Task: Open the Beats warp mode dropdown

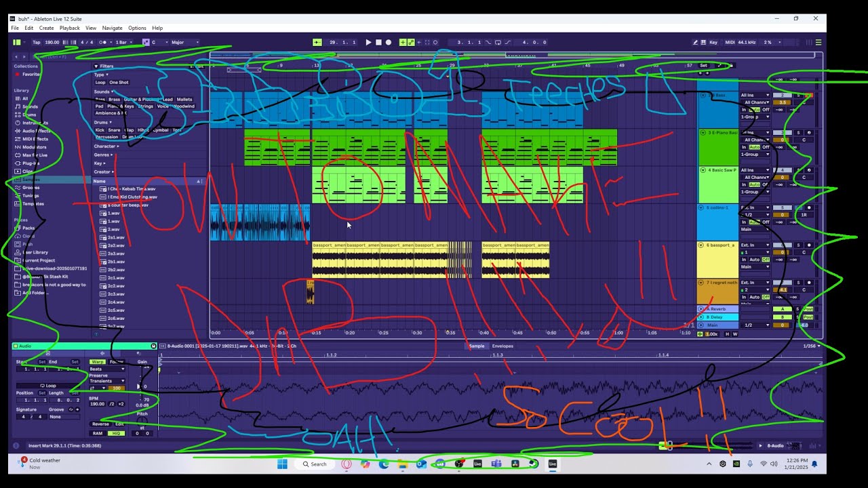Action: 106,369
